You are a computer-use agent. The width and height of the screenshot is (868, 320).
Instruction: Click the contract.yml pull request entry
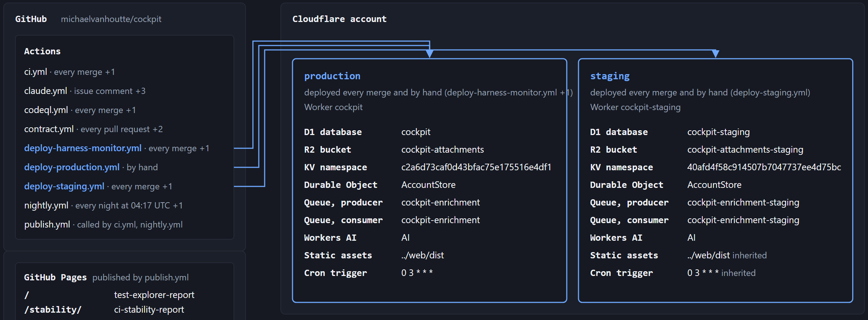[93, 129]
